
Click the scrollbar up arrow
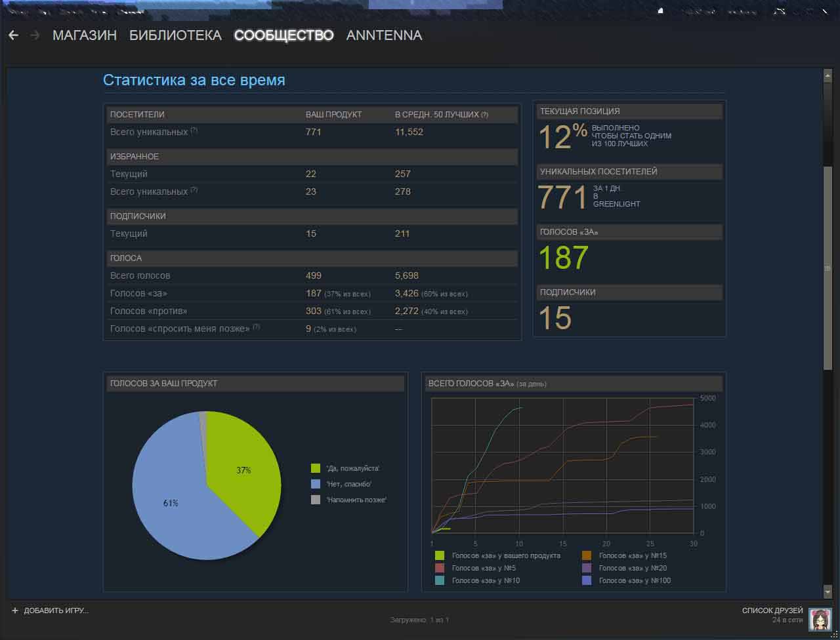pos(828,75)
